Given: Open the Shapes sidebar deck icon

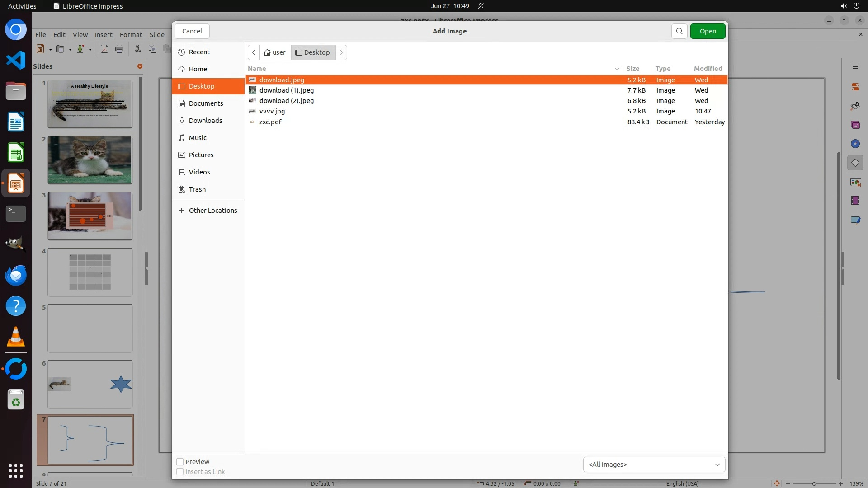Looking at the screenshot, I should [x=855, y=163].
